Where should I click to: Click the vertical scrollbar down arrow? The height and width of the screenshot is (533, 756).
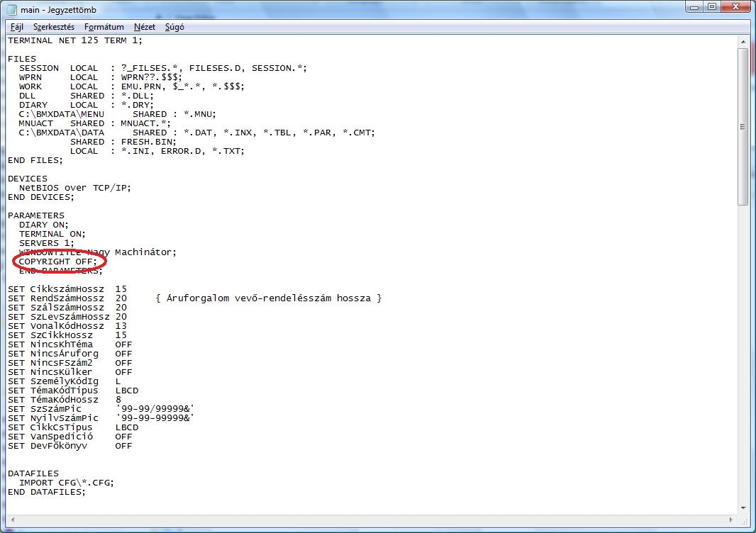point(743,508)
